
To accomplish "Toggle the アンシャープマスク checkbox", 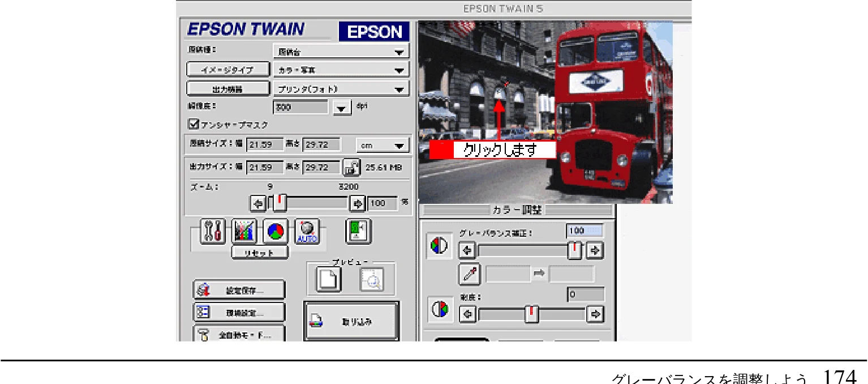I will [x=194, y=123].
